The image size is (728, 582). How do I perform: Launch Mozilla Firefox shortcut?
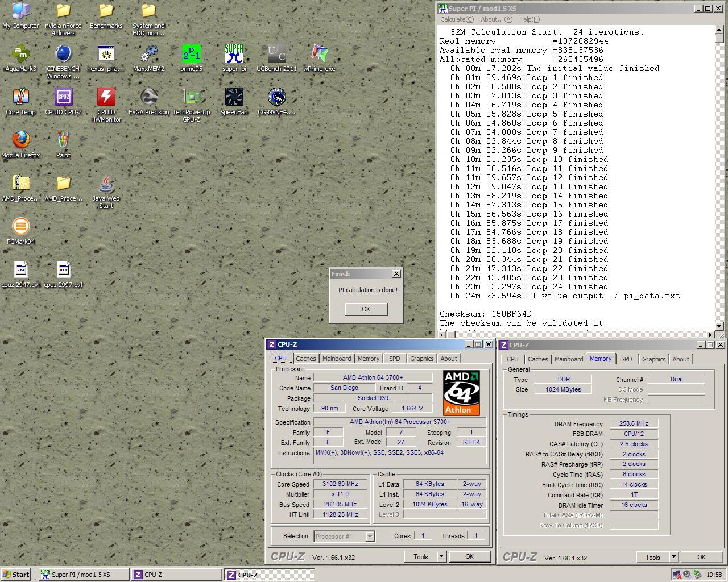(x=20, y=145)
